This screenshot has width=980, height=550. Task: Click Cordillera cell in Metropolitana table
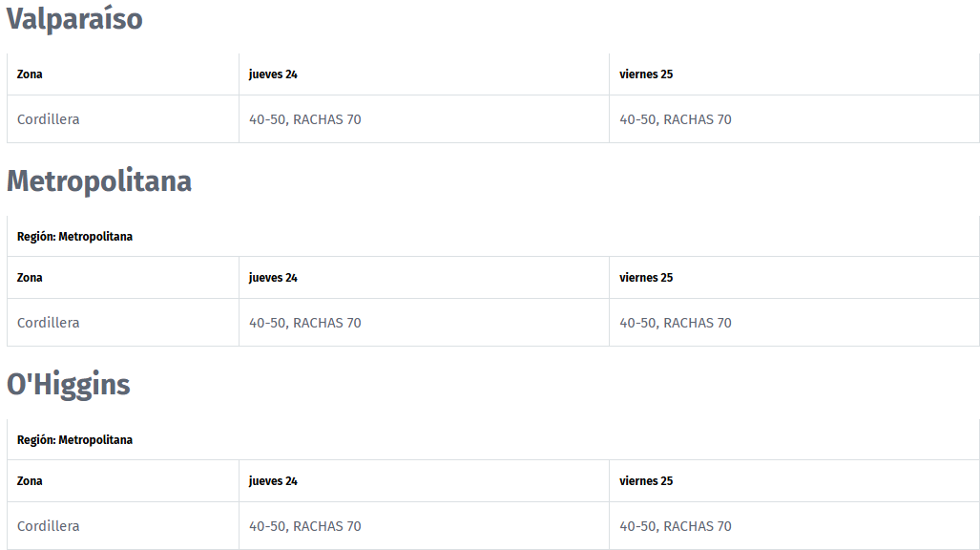coord(123,322)
